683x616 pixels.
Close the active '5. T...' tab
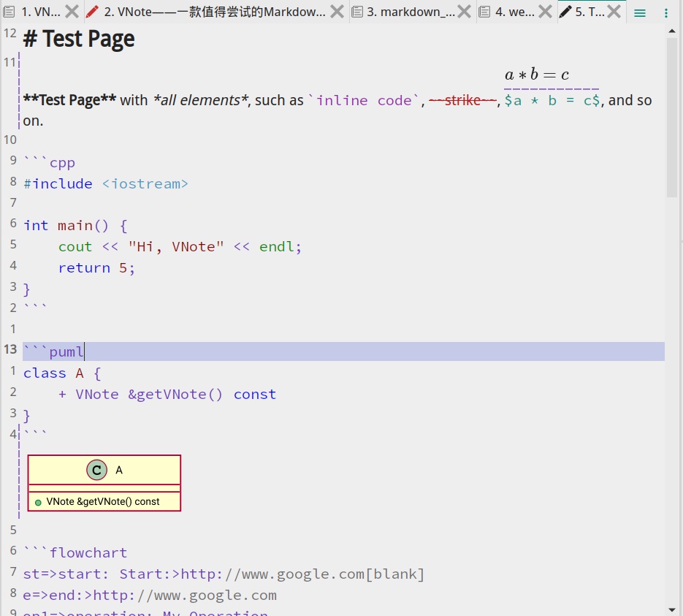pos(614,12)
